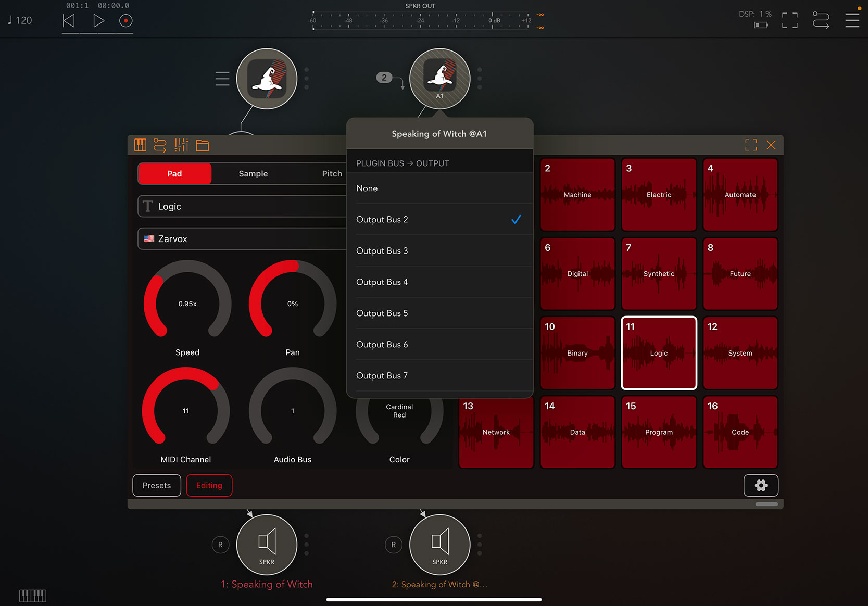Open the pad settings gear icon

[x=761, y=485]
